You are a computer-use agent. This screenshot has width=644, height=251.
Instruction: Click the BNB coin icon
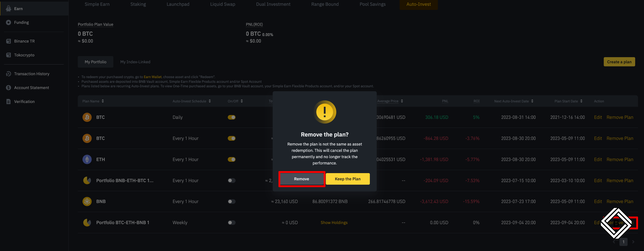click(x=87, y=201)
